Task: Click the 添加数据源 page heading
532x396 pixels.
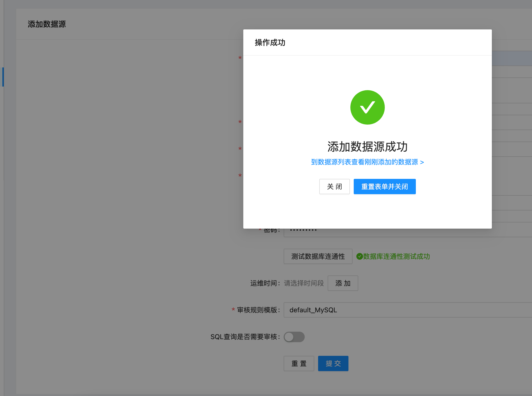Action: tap(47, 24)
